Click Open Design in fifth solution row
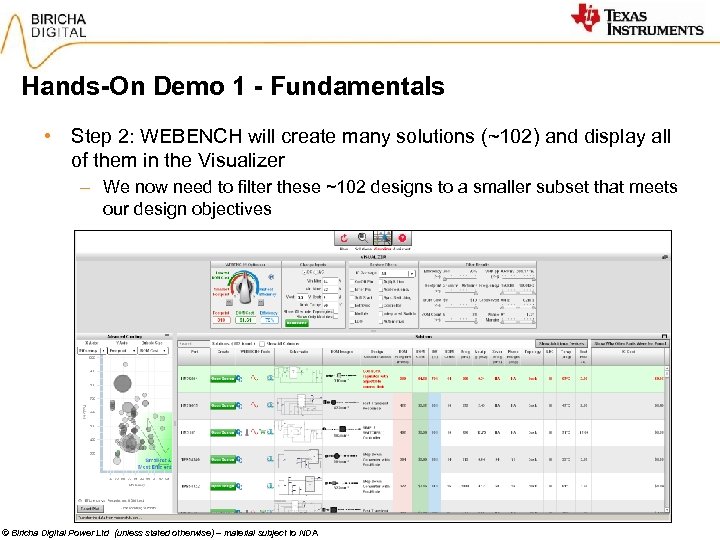Image resolution: width=720 pixels, height=540 pixels. click(223, 486)
